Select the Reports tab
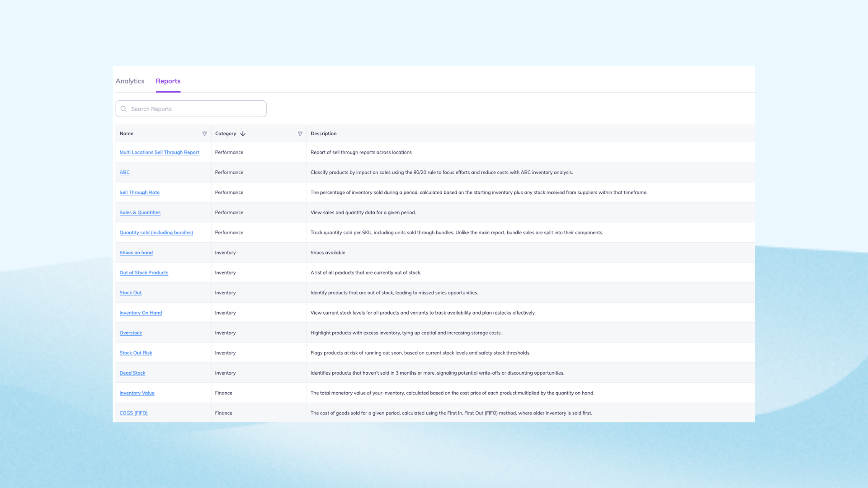 tap(168, 81)
